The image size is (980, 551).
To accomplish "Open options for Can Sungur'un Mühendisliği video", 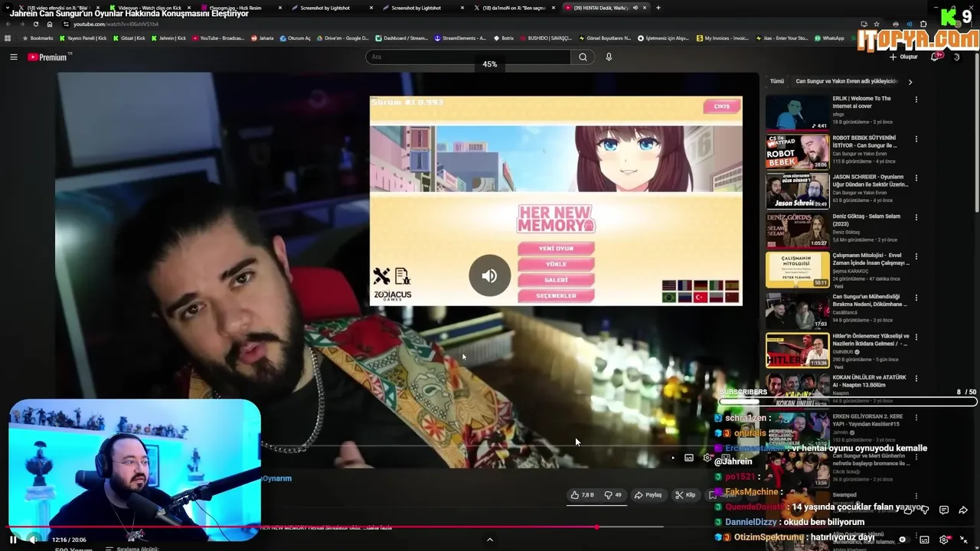I will pyautogui.click(x=916, y=298).
